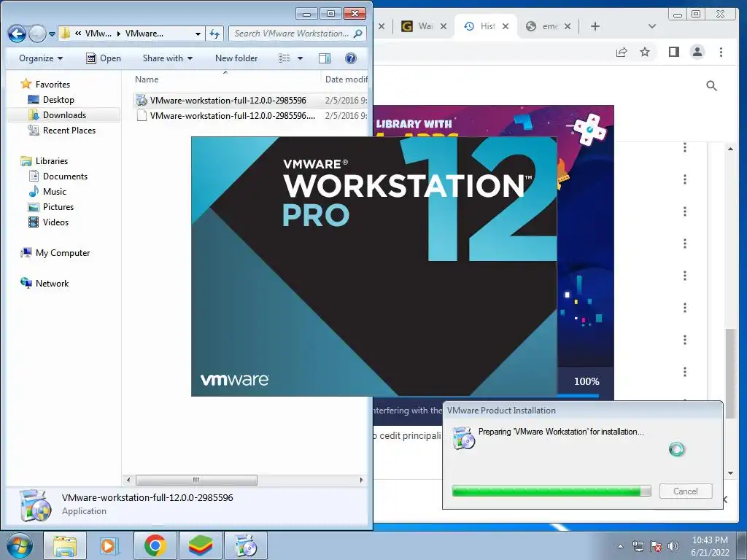The image size is (747, 560).
Task: Open Desktop in Favorites
Action: tap(51, 99)
